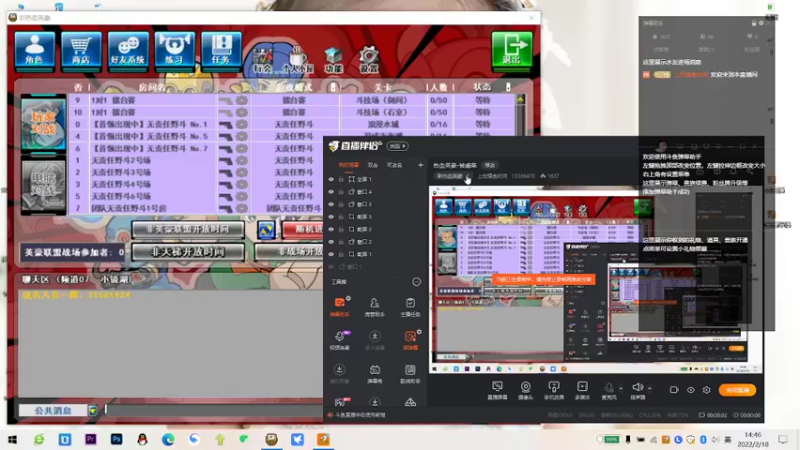Open the 弹幕助手 tool icon
This screenshot has width=800, height=450.
pyautogui.click(x=340, y=307)
